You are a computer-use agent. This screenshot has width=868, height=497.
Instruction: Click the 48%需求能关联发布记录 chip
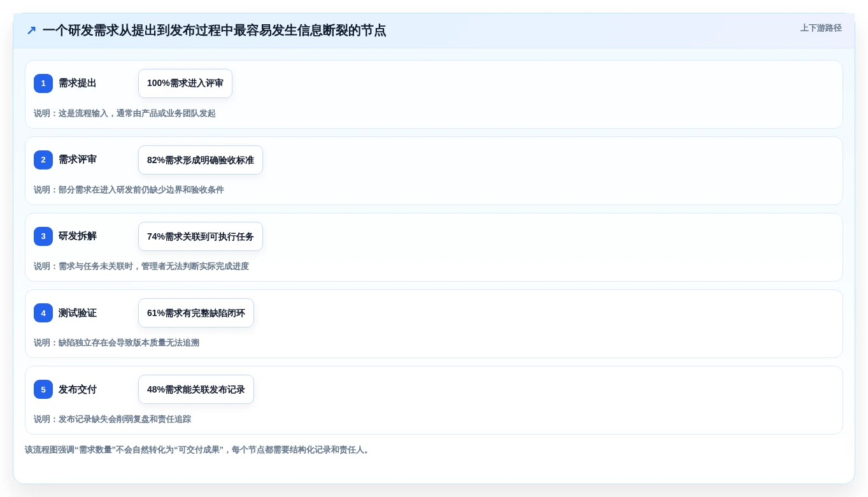[196, 389]
